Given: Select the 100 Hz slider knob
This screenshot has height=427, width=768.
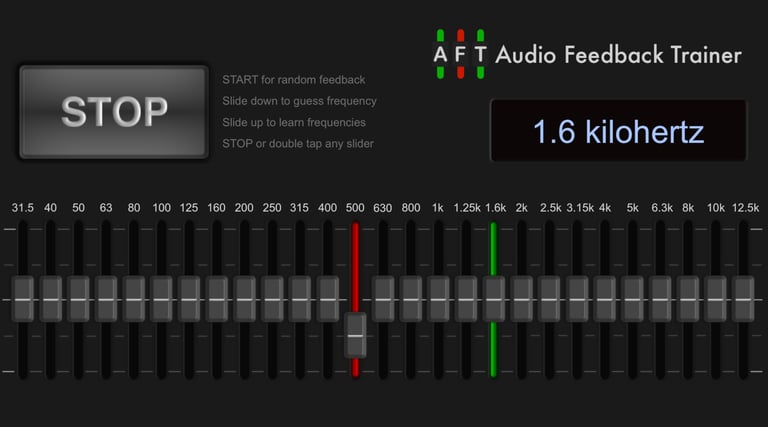Looking at the screenshot, I should (x=161, y=299).
